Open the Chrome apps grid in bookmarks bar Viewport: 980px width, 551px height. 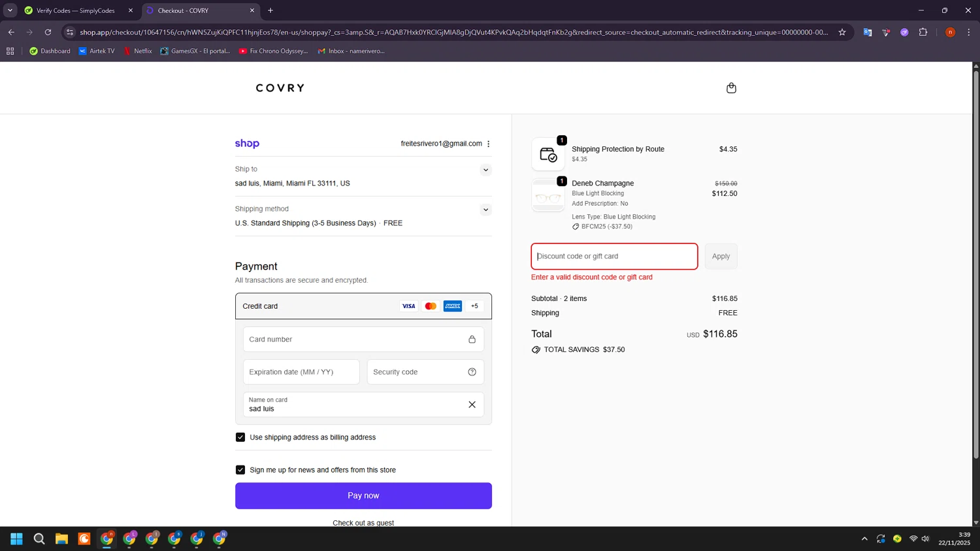(x=10, y=51)
